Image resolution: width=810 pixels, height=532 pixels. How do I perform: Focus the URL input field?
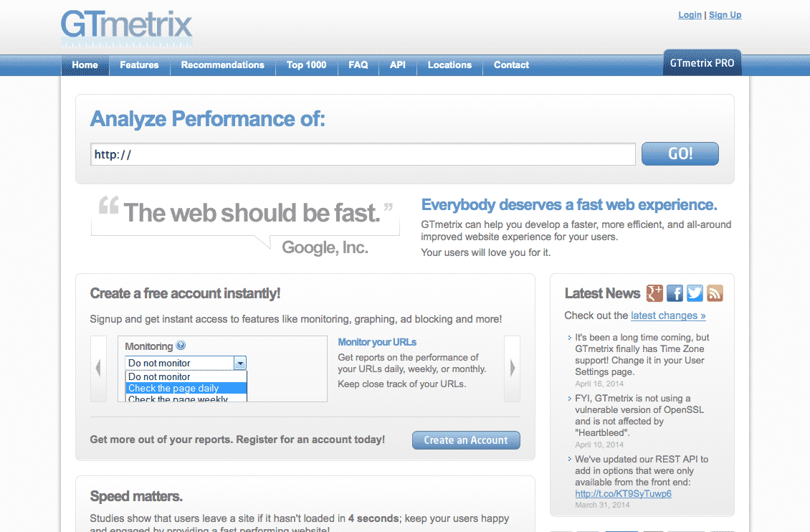pos(363,154)
